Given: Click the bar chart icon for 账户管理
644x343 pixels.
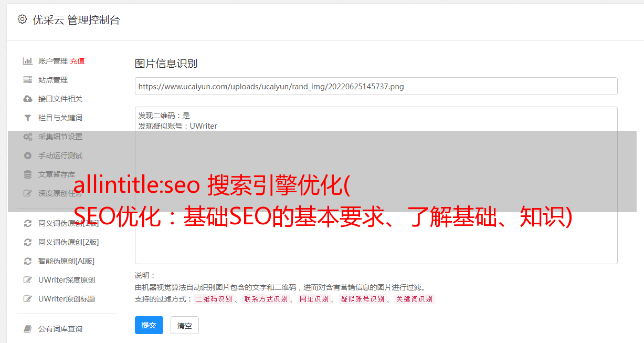Looking at the screenshot, I should coord(28,61).
